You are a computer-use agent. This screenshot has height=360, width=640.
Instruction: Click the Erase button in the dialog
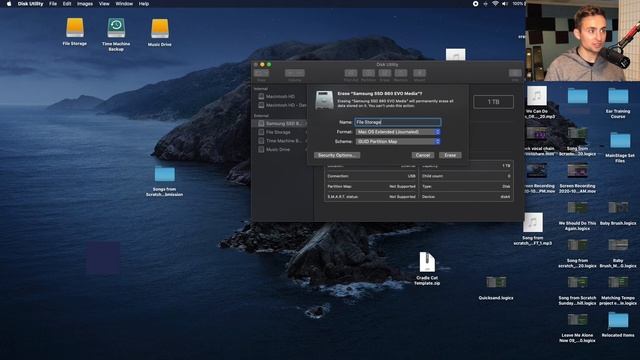(450, 155)
